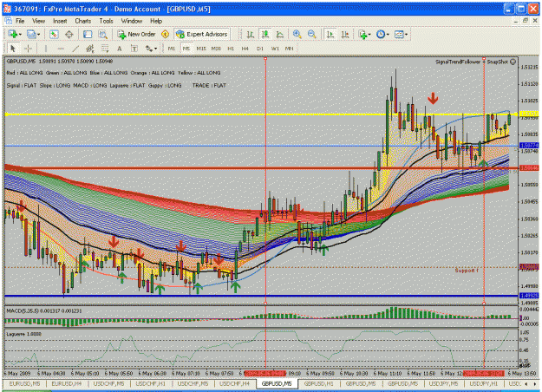Select the trendline drawing tool
Viewport: 542px width, 392px height.
pyautogui.click(x=75, y=49)
